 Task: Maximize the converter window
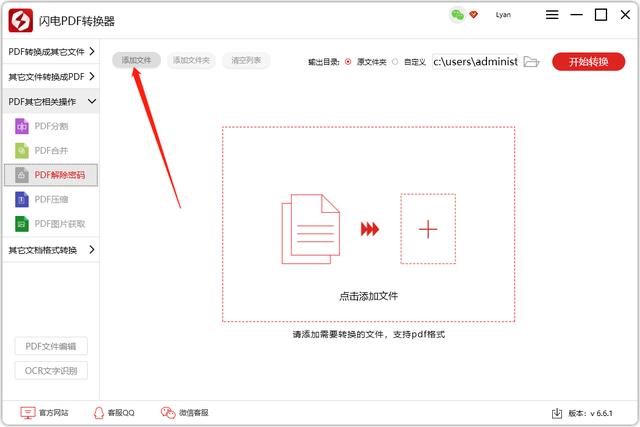[601, 15]
